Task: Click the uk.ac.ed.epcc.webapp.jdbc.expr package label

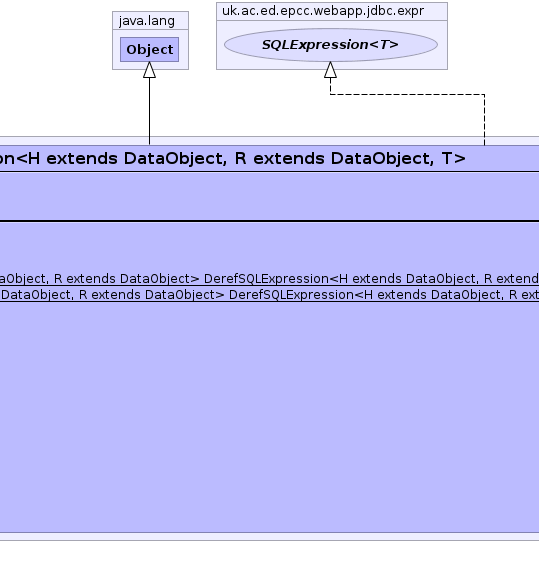Action: [323, 11]
